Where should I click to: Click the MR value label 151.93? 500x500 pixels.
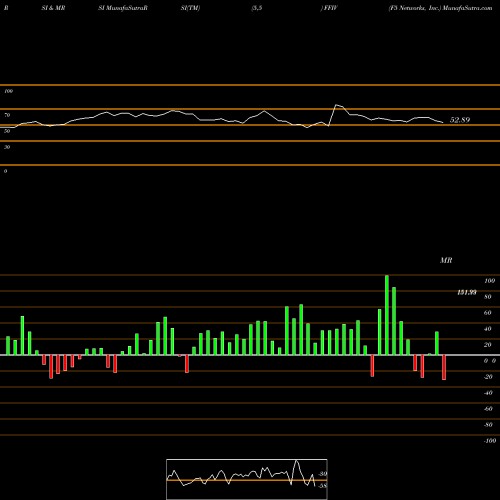pos(467,292)
